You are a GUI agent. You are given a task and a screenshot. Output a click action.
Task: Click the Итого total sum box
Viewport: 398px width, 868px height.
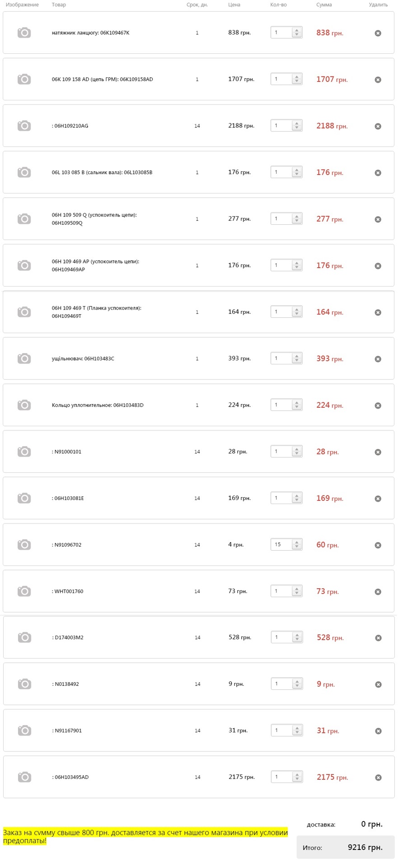coord(346,847)
